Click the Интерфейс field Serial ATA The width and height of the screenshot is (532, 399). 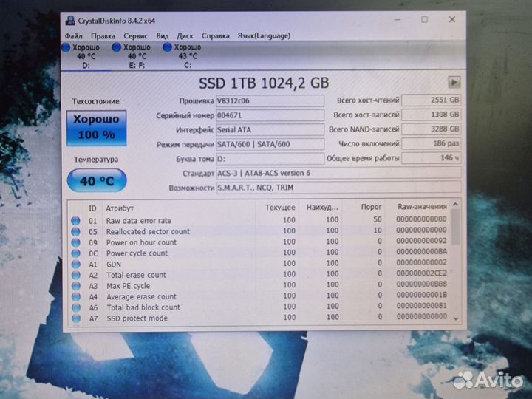270,129
